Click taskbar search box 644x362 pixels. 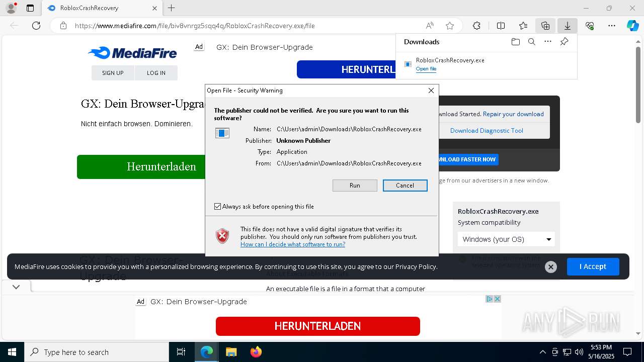pyautogui.click(x=97, y=352)
